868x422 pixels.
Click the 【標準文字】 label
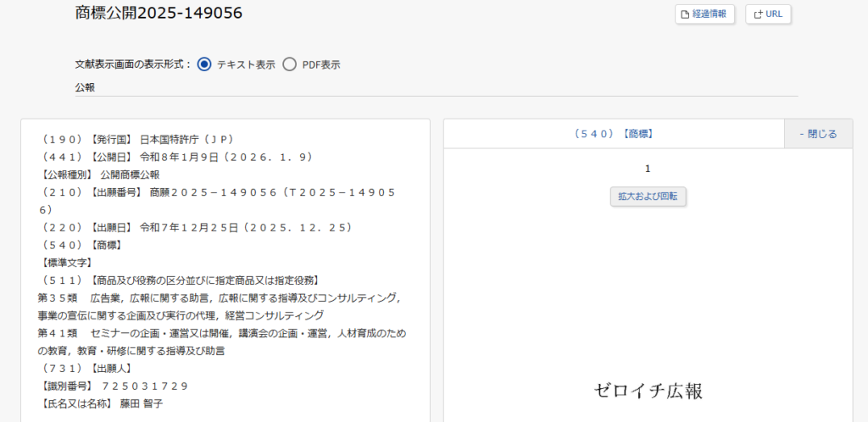tap(67, 263)
